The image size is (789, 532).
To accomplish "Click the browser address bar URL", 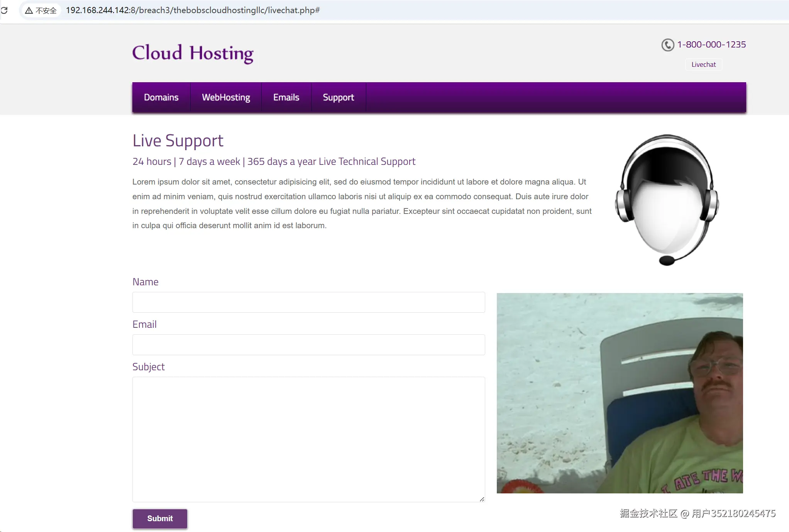I will (x=193, y=10).
